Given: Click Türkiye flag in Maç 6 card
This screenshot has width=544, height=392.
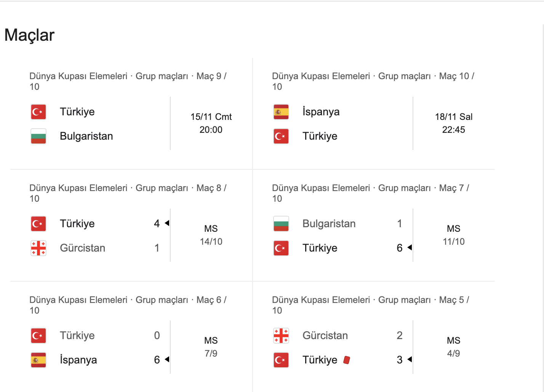Looking at the screenshot, I should tap(38, 336).
